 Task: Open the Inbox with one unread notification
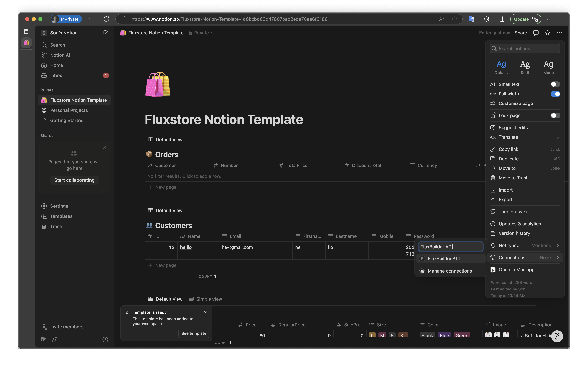coord(56,75)
